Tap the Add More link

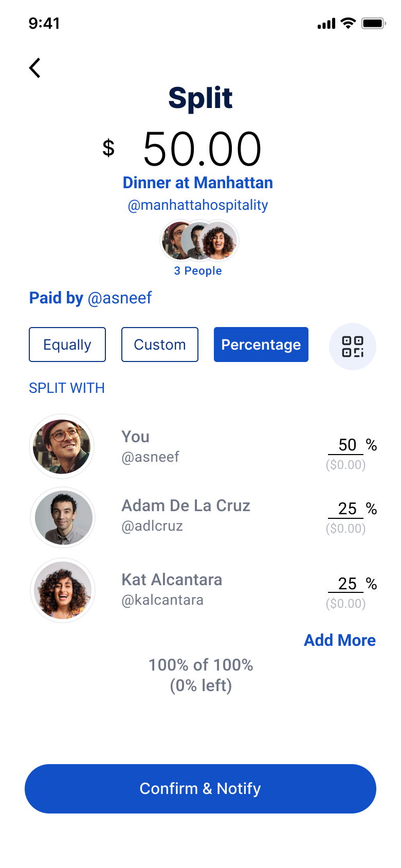[340, 640]
